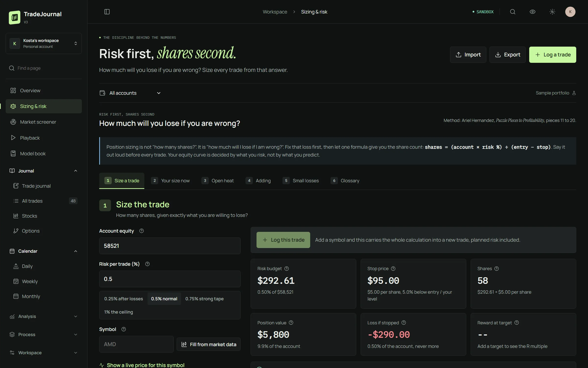
Task: Open Daily calendar view
Action: [45, 266]
